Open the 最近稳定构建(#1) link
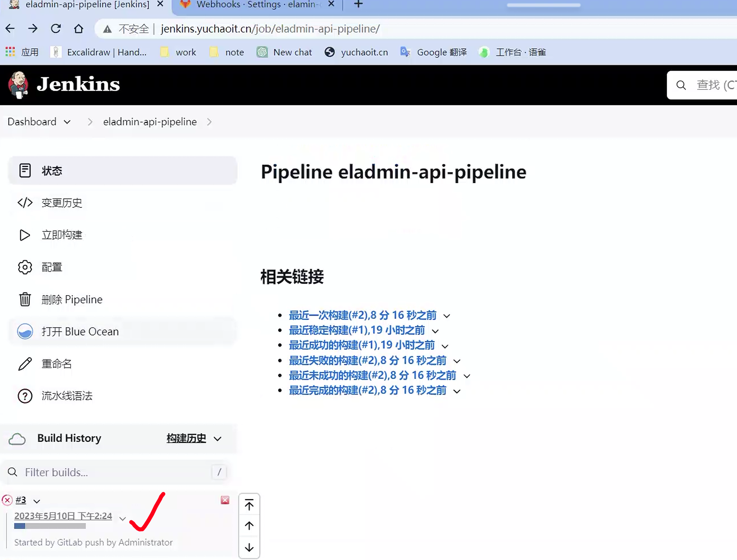 (x=356, y=330)
